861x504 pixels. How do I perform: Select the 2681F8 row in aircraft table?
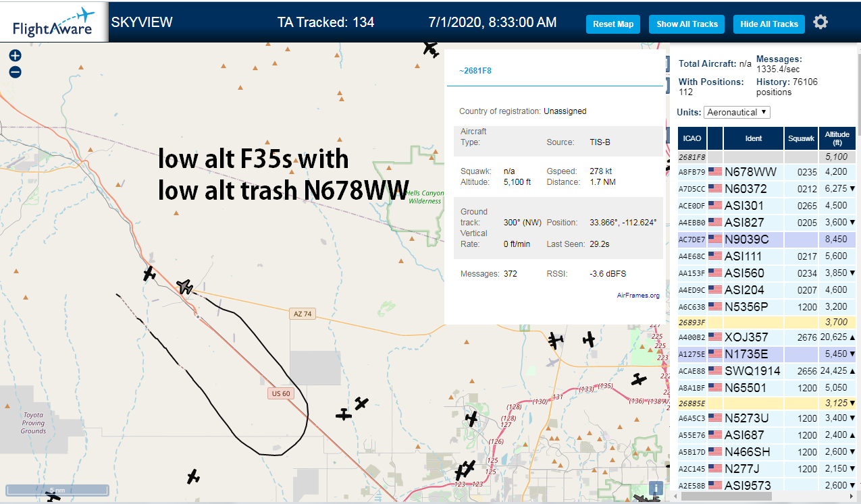click(768, 157)
